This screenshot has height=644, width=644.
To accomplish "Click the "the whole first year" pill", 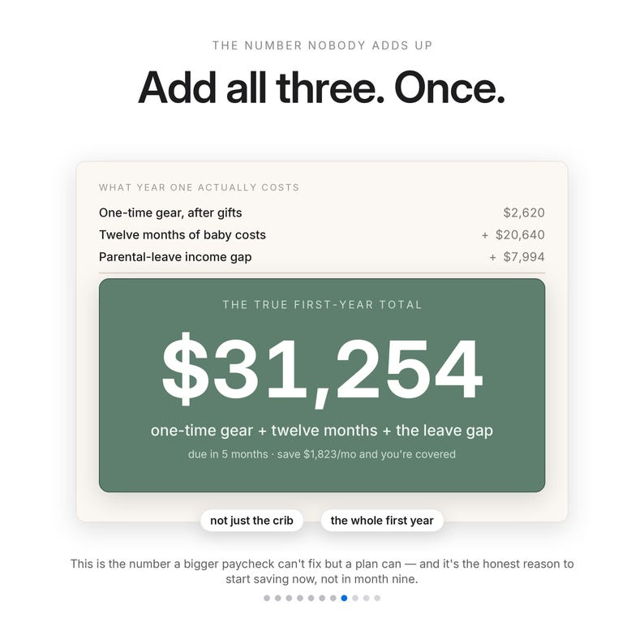I will coord(382,521).
